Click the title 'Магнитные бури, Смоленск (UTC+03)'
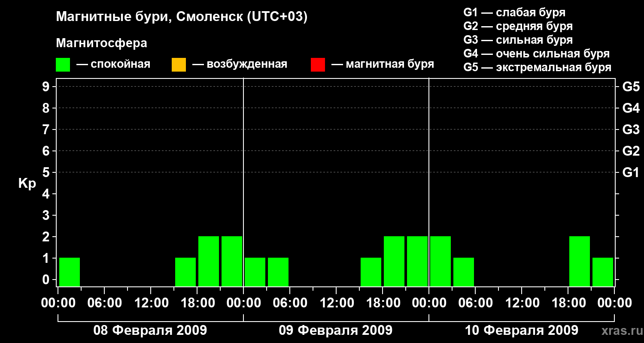 (x=182, y=17)
